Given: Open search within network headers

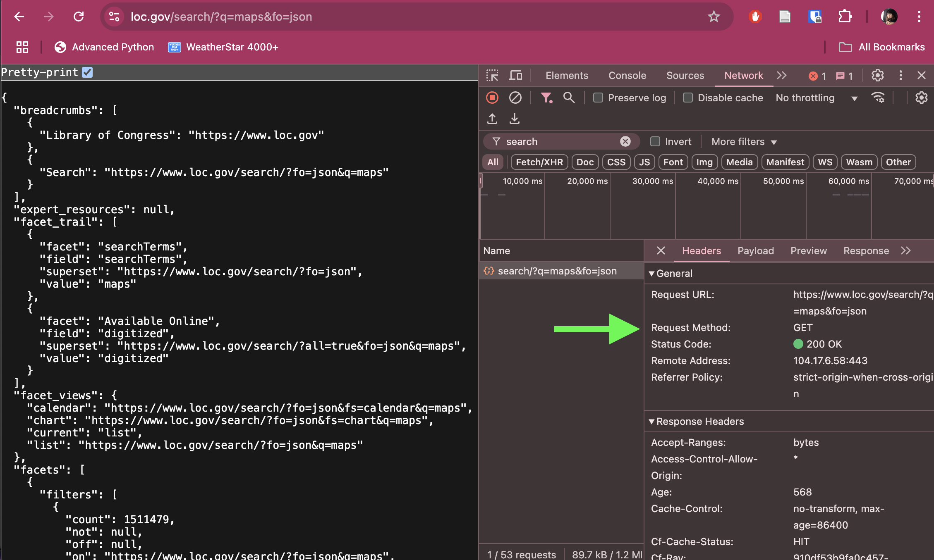Looking at the screenshot, I should tap(569, 98).
